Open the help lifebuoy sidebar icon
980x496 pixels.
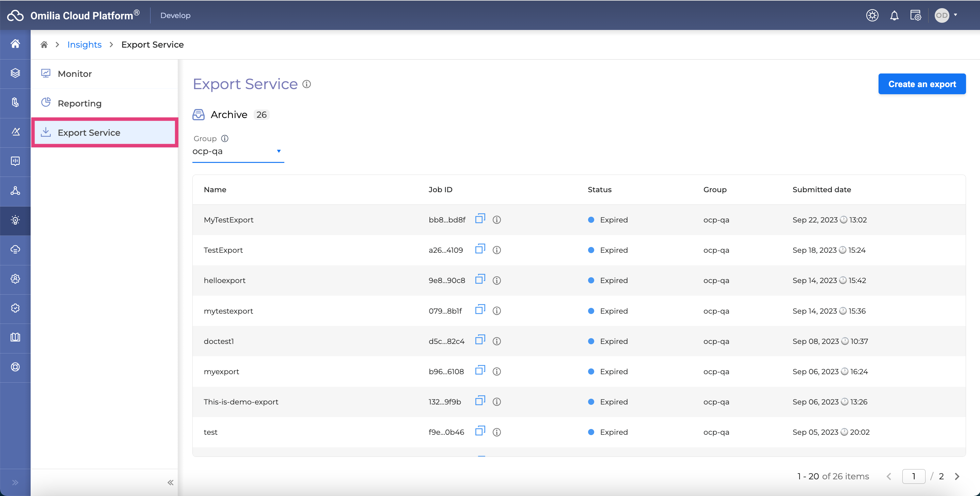point(15,367)
